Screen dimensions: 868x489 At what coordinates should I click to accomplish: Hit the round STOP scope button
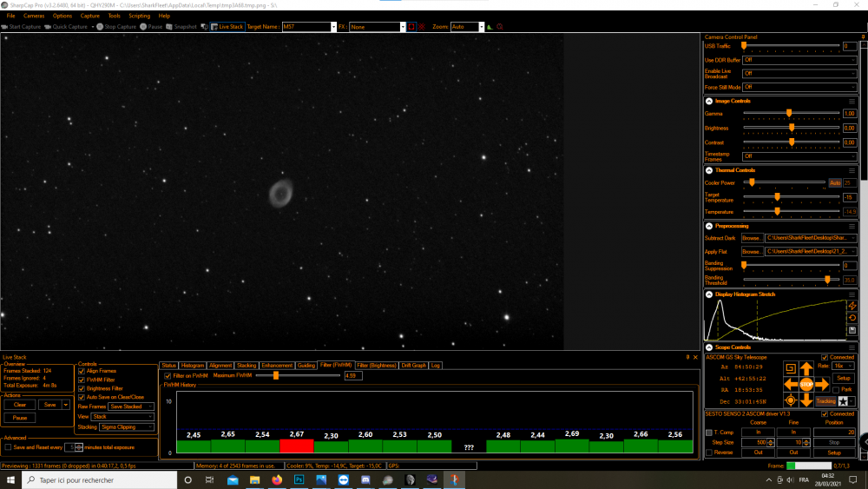806,384
